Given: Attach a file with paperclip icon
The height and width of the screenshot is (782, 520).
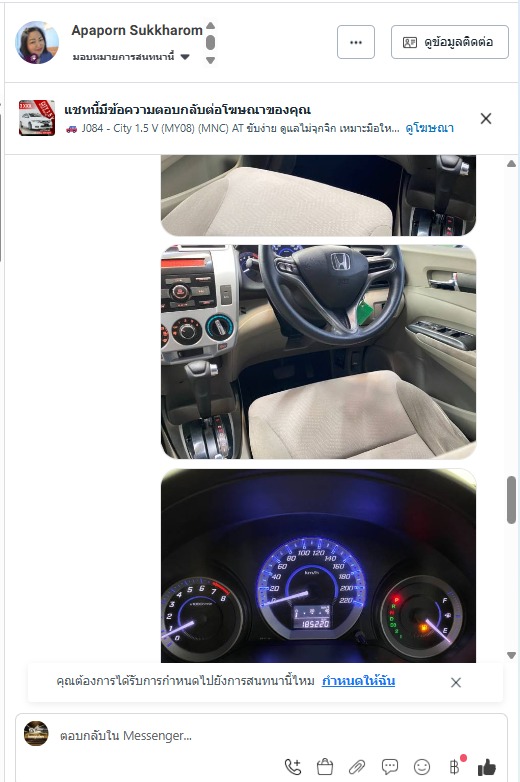Looking at the screenshot, I should pos(357,767).
